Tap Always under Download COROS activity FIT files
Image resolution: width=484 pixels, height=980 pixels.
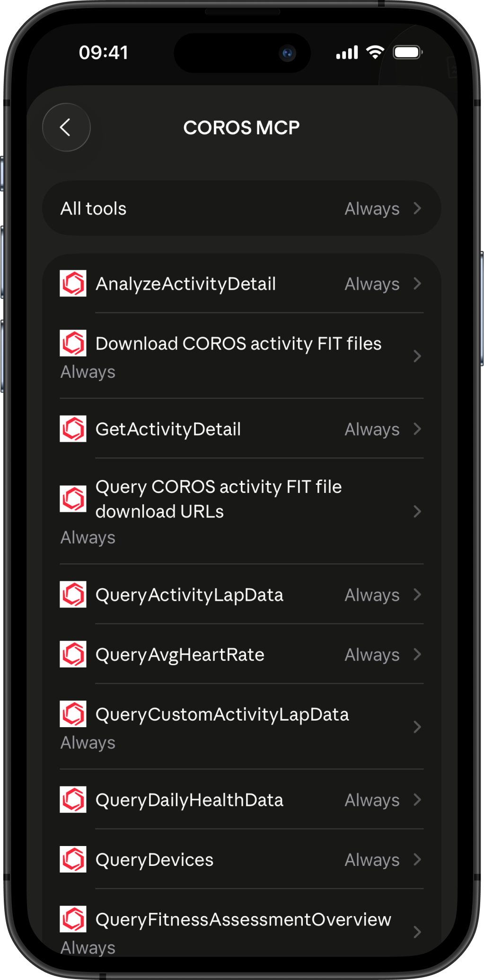point(88,372)
